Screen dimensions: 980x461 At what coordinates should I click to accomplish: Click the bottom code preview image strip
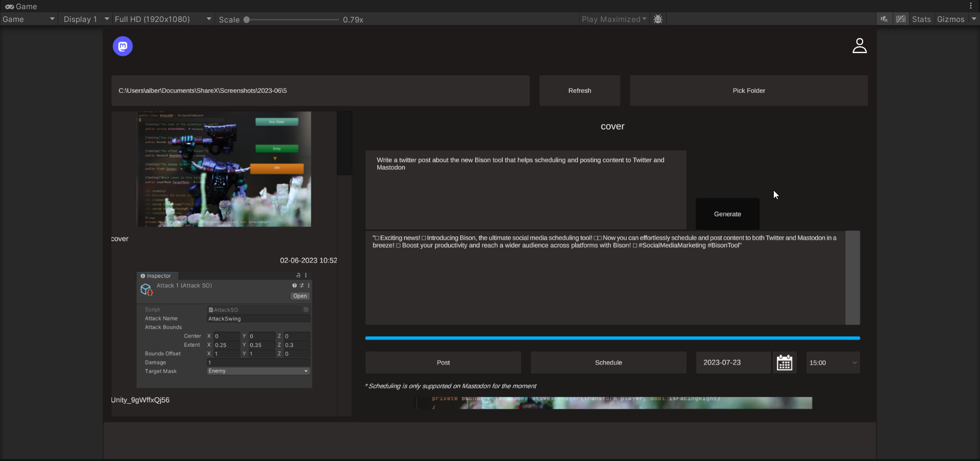(613, 403)
